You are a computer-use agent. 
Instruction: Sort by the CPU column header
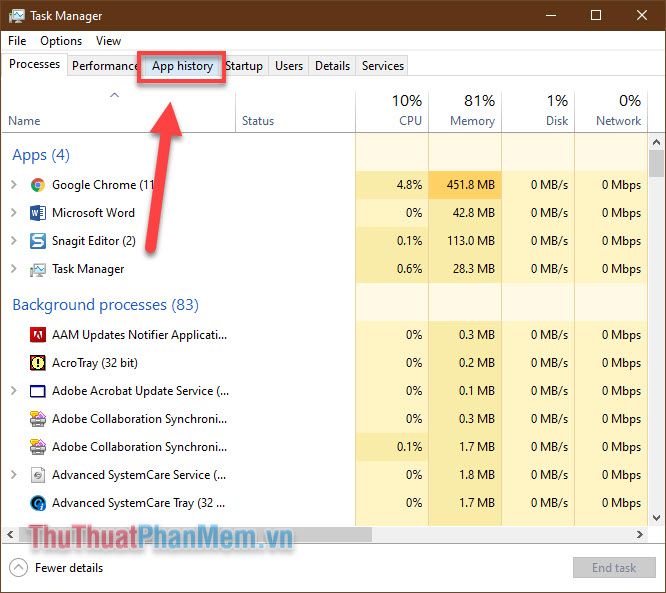392,110
